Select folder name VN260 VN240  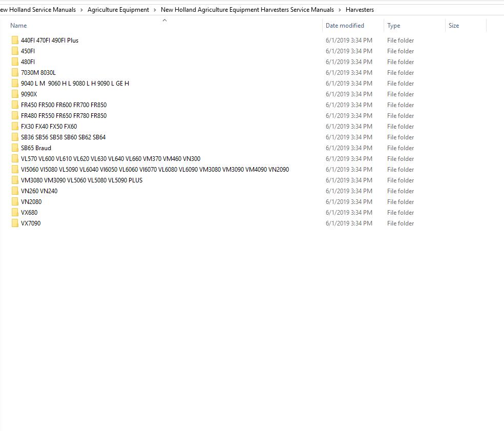pyautogui.click(x=39, y=191)
